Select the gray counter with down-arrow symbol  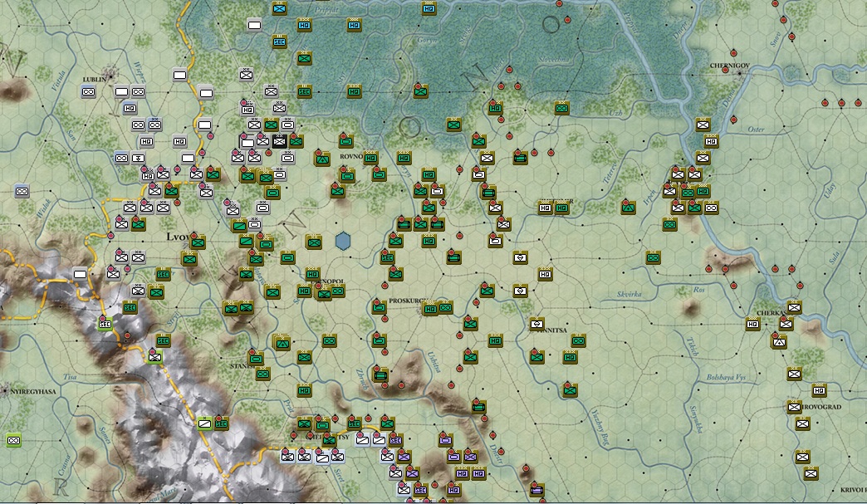coord(138,158)
